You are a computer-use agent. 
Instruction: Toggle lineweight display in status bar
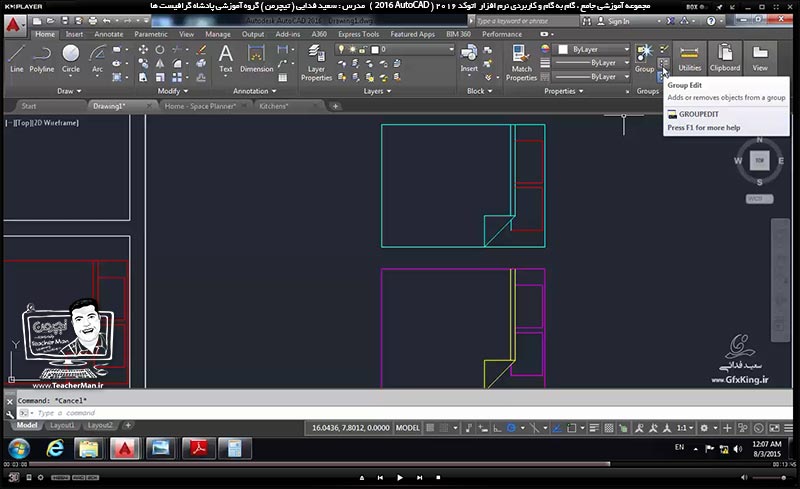pyautogui.click(x=594, y=428)
